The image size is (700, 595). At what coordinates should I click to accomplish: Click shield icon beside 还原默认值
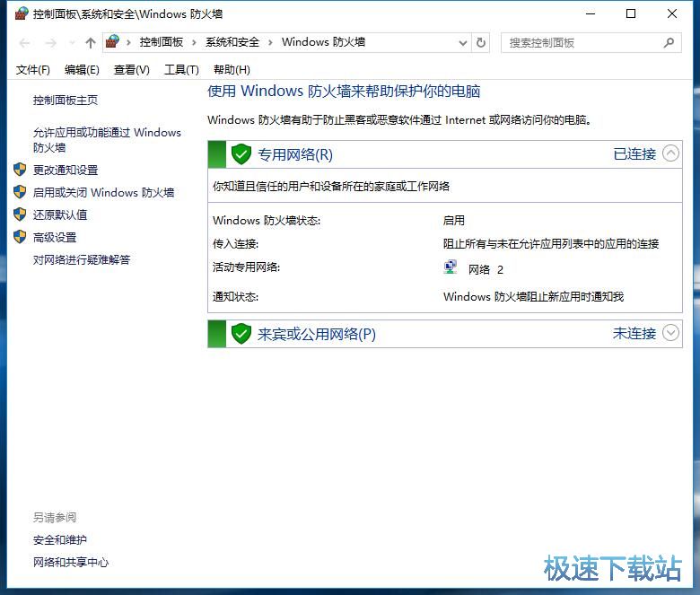20,214
